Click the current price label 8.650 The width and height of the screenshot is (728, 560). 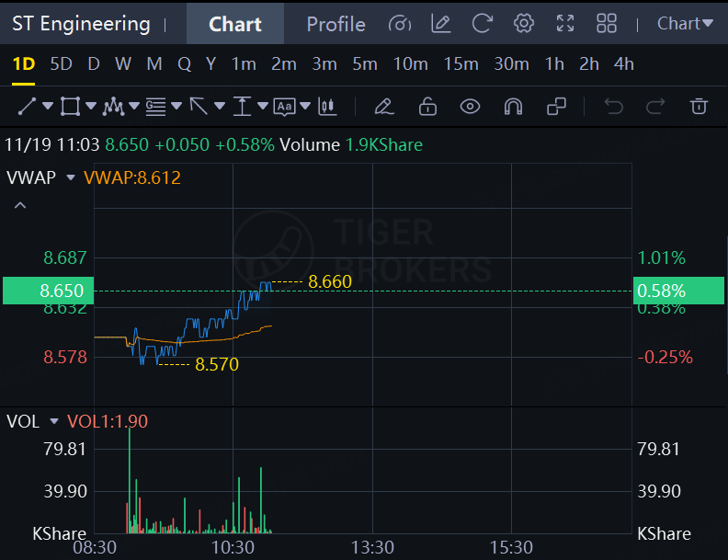49,291
